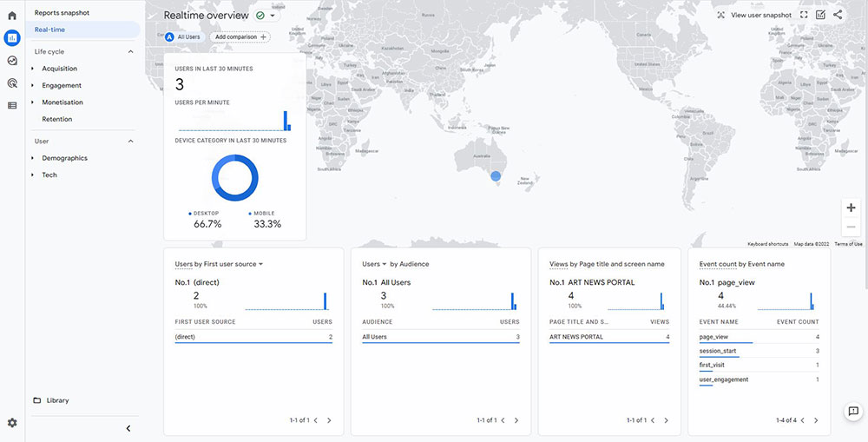Open the Advertising icon in left rail
The image size is (868, 442).
[x=12, y=83]
